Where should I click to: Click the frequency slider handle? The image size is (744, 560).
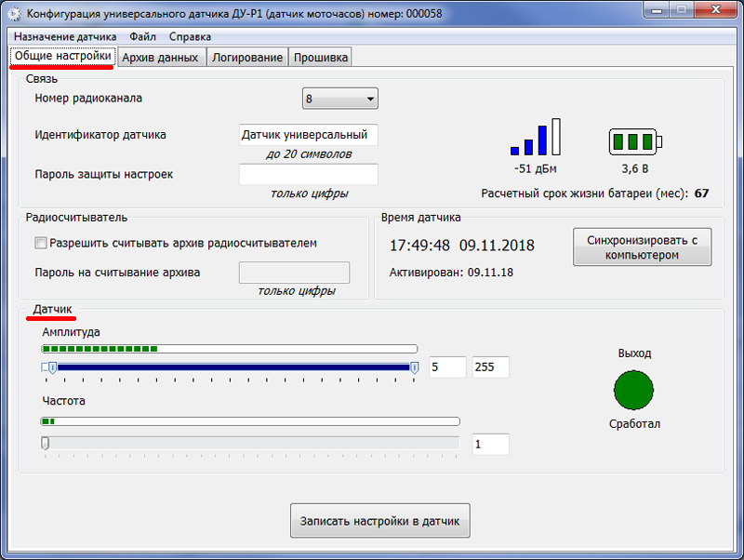(45, 443)
